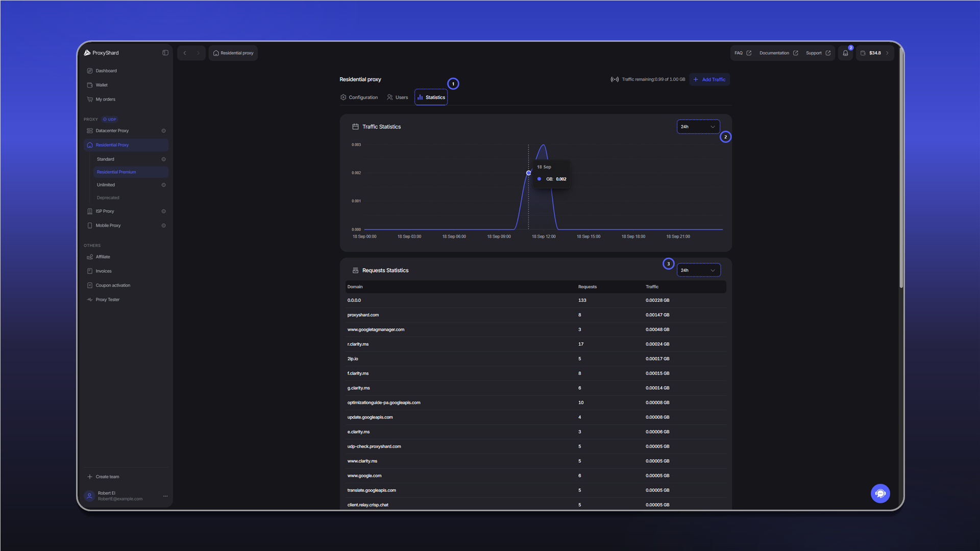Image resolution: width=980 pixels, height=551 pixels.
Task: Expand the Mobile Proxy item
Action: coord(163,226)
